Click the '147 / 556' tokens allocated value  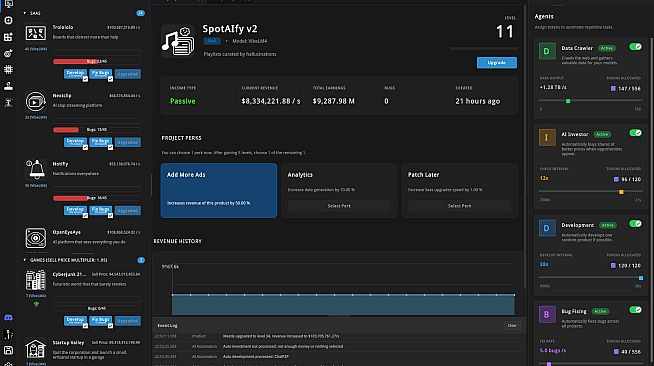tap(629, 88)
